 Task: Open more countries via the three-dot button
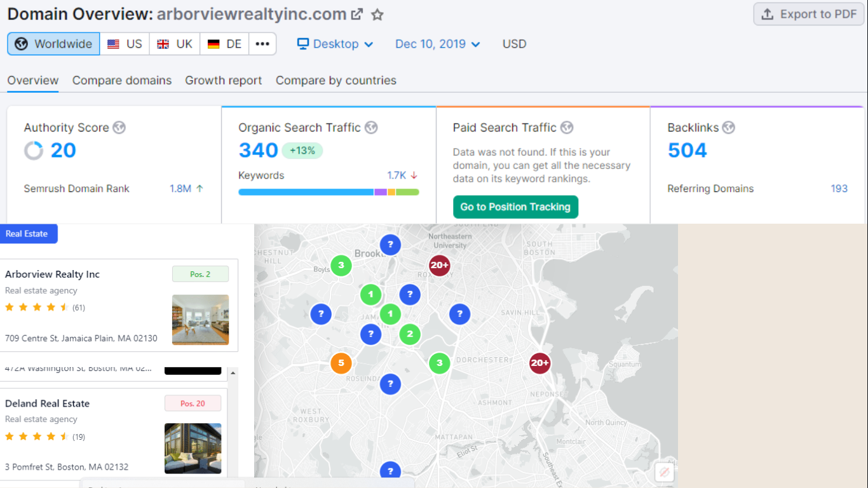click(x=262, y=44)
